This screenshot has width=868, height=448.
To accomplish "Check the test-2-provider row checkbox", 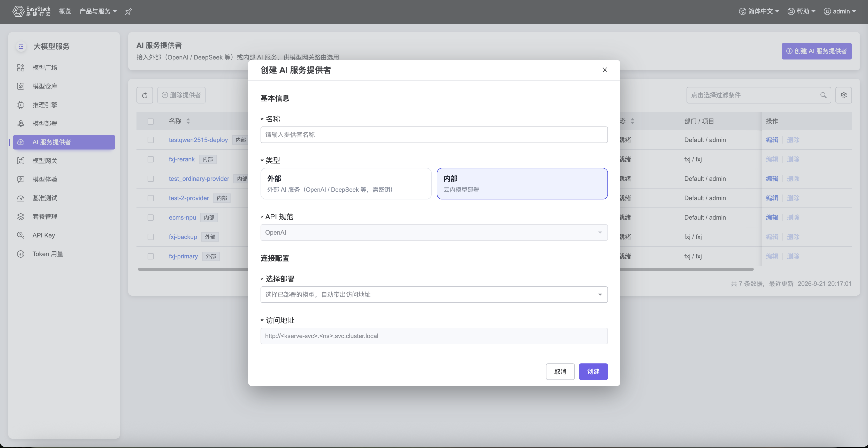I will (x=151, y=198).
